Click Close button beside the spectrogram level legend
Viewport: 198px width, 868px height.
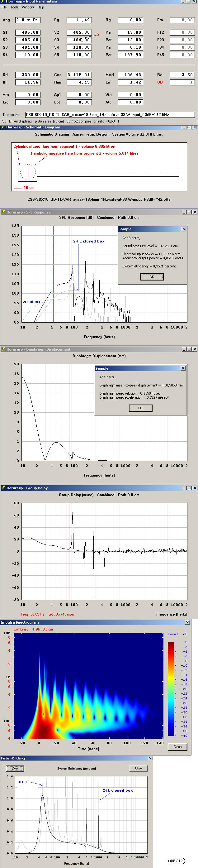[x=177, y=747]
